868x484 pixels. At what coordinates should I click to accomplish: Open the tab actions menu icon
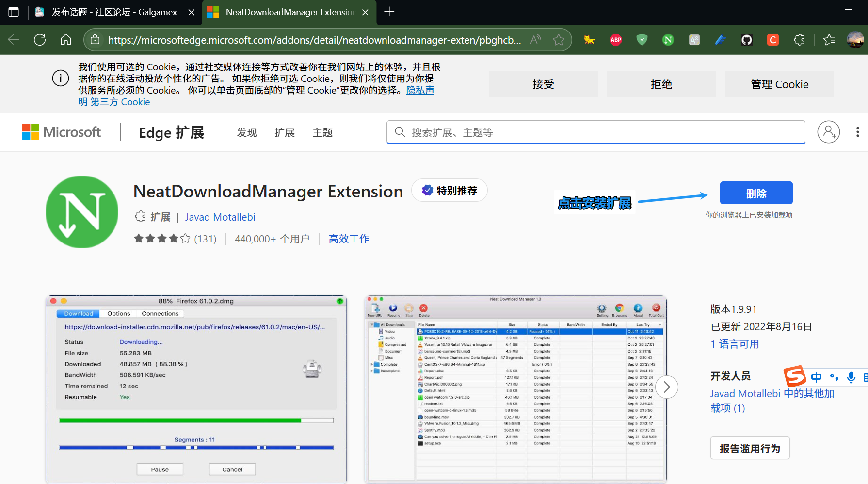[x=14, y=12]
